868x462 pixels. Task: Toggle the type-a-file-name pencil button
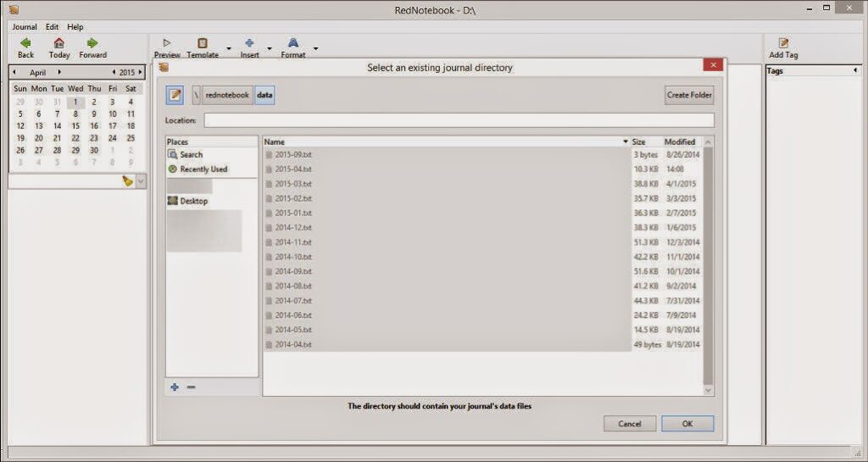click(175, 95)
